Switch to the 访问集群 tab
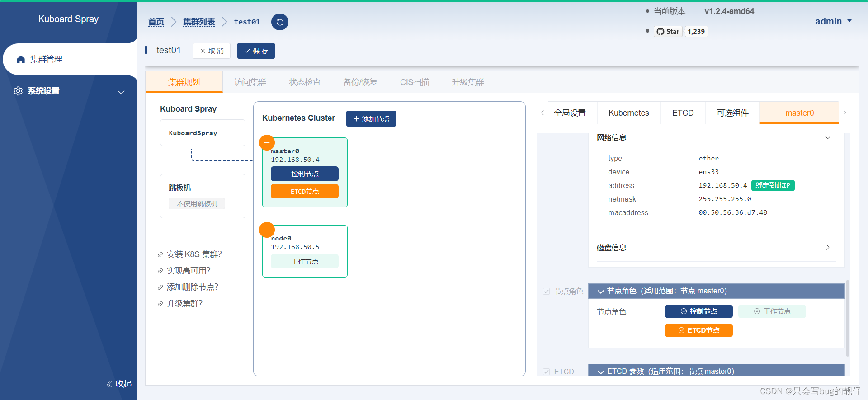868x400 pixels. click(x=250, y=82)
